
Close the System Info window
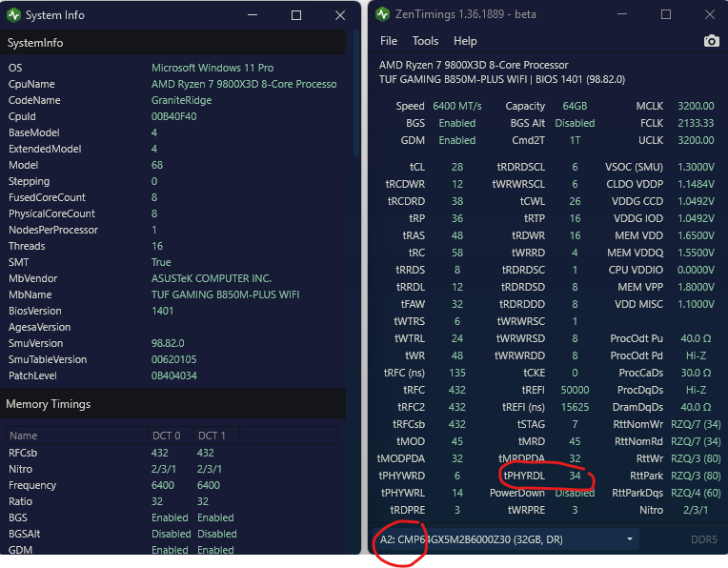(x=340, y=15)
